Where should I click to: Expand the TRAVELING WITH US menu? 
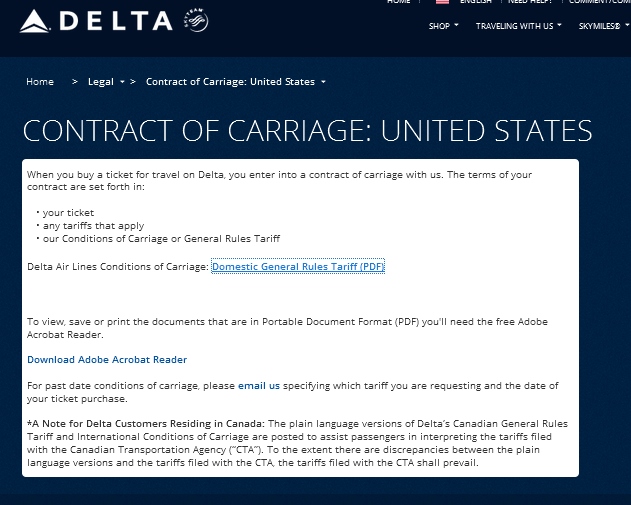point(518,26)
